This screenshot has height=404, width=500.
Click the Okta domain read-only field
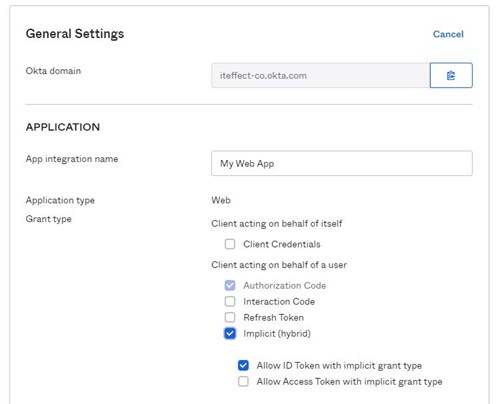(x=320, y=75)
